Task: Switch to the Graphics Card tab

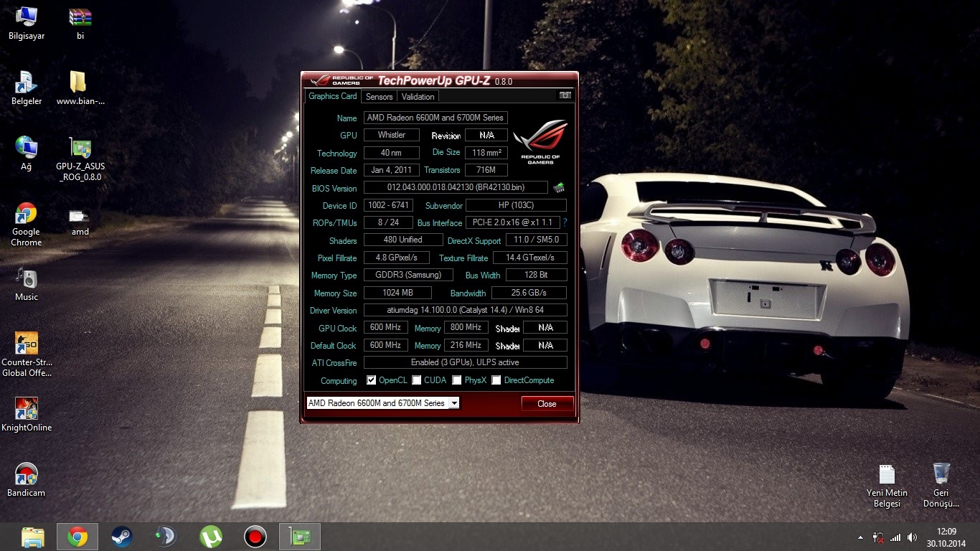Action: tap(332, 96)
